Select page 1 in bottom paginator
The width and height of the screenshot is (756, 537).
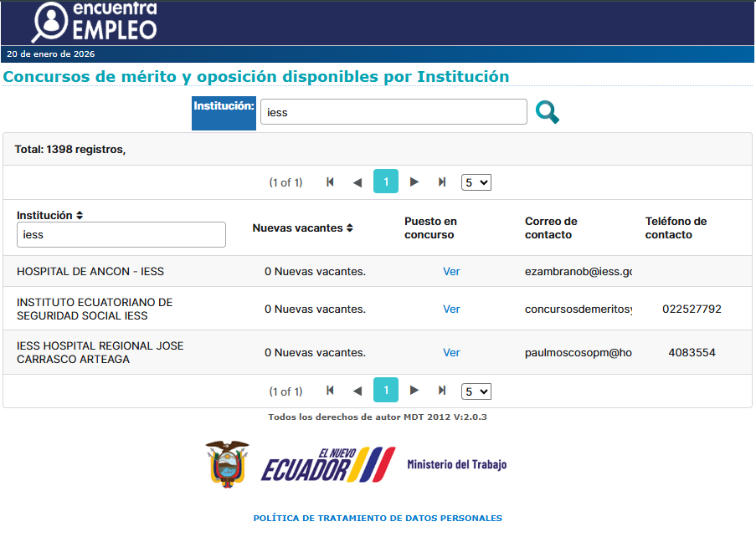[x=385, y=390]
